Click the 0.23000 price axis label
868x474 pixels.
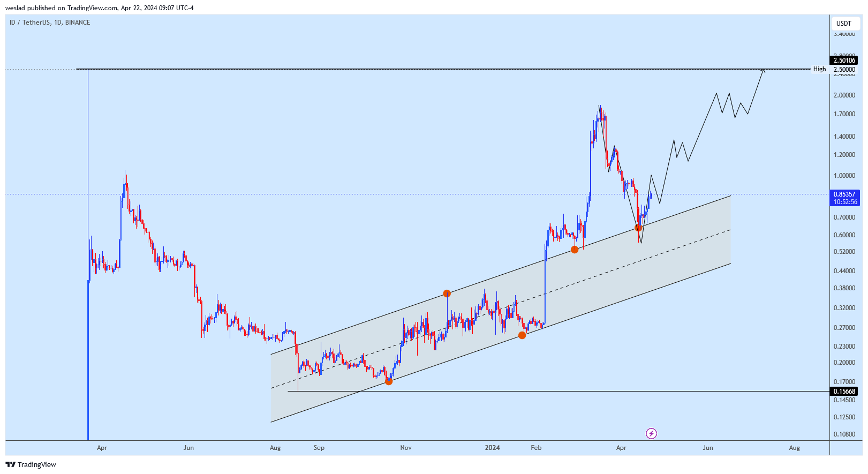coord(844,347)
